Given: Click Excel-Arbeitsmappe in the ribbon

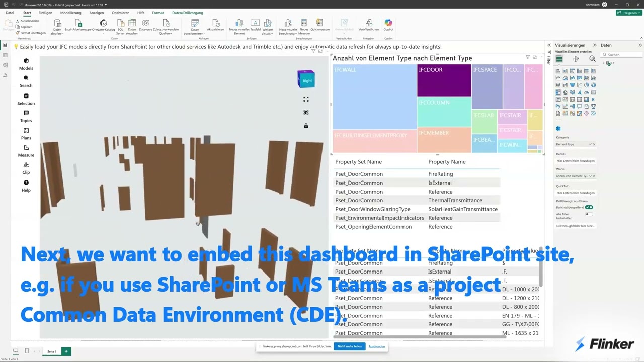Looking at the screenshot, I should point(78,25).
